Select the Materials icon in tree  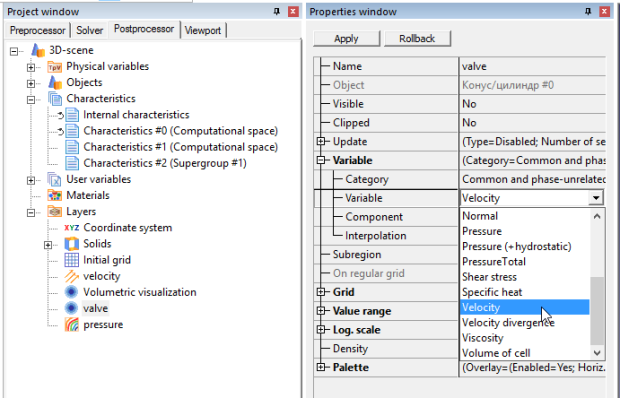55,195
